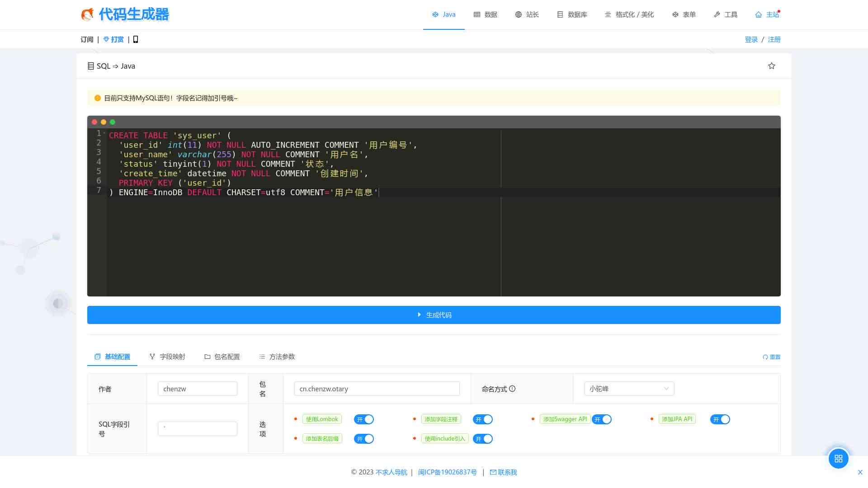Click the 闽ICP备19026837号 link
The height and width of the screenshot is (488, 868).
[448, 472]
